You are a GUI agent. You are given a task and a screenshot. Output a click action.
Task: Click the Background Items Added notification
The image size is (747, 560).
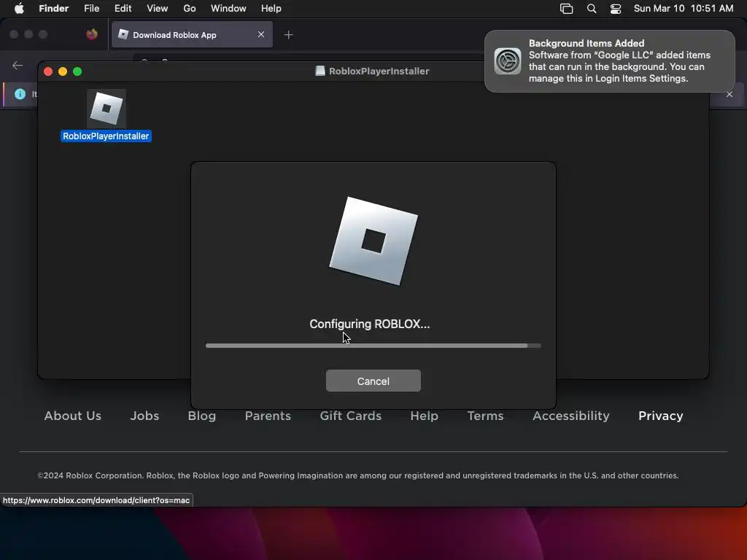click(x=609, y=61)
